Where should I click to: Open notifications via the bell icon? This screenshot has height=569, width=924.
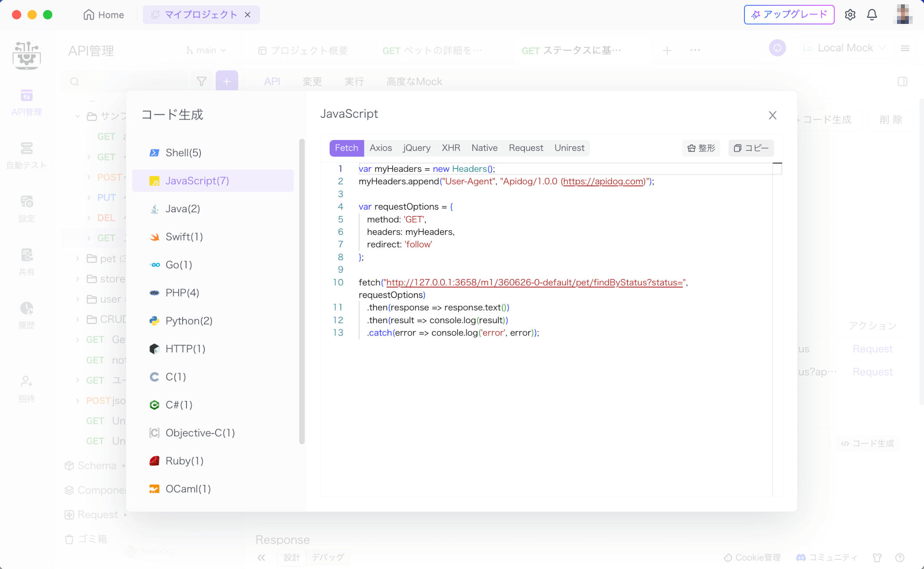(872, 15)
